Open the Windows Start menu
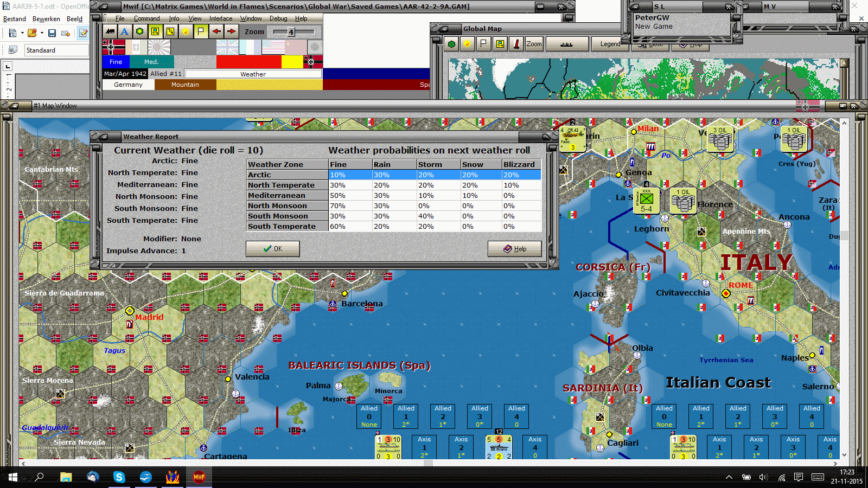This screenshot has width=868, height=488. [13, 477]
